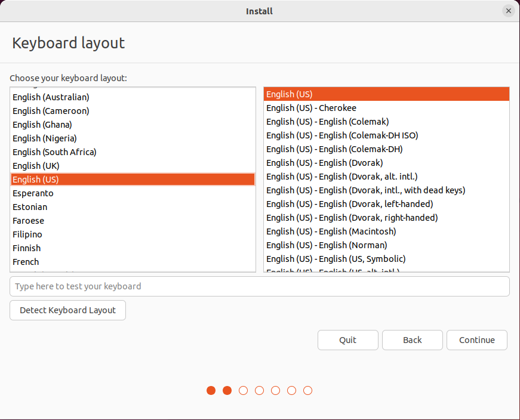This screenshot has width=520, height=420.
Task: Close the Install window
Action: (508, 11)
